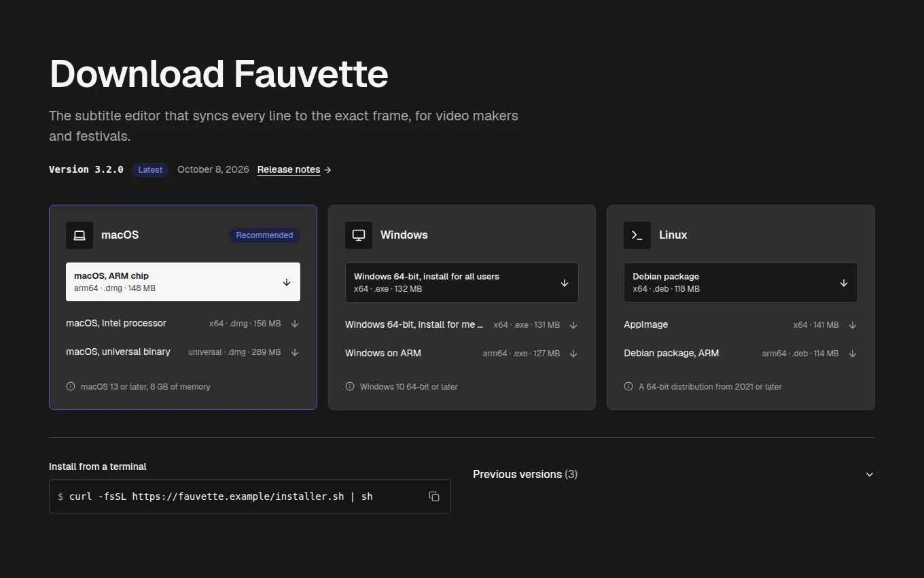Screen dimensions: 924x578
Task: Click download arrow for macOS universal binary
Action: point(295,352)
